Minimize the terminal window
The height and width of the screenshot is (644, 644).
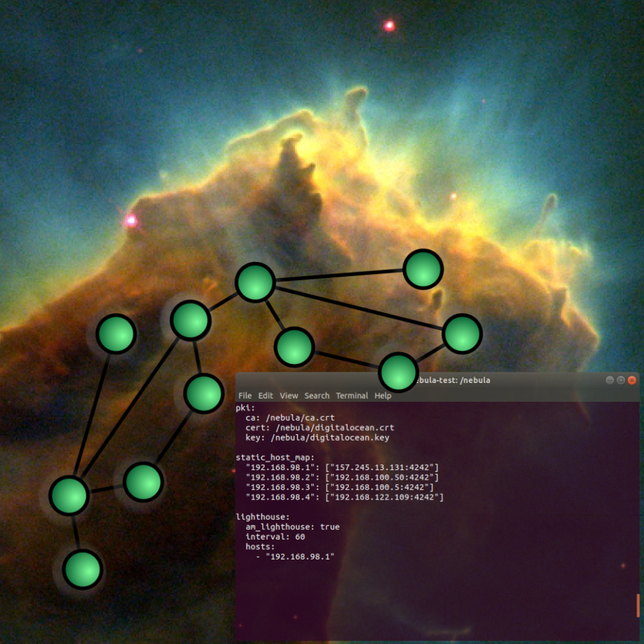[609, 380]
